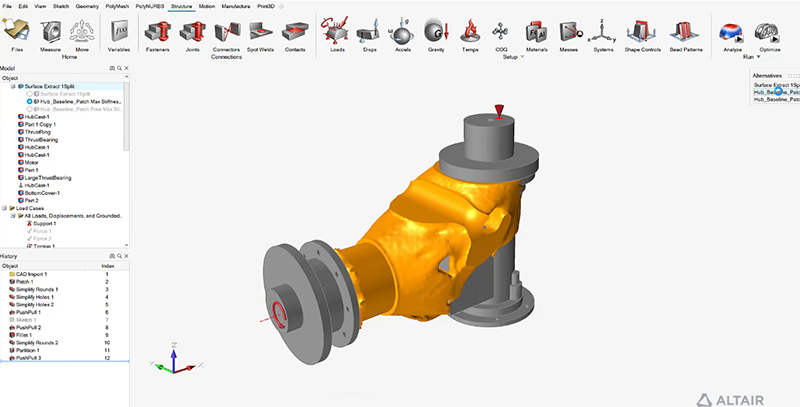The image size is (800, 407).
Task: Click the Model browser vertical scrollbar
Action: [127, 117]
